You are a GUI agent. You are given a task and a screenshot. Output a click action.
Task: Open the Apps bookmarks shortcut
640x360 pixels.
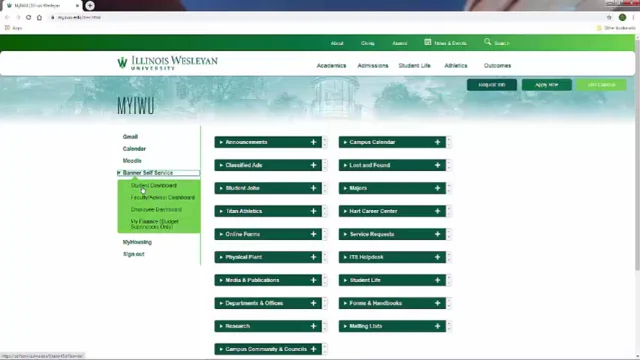tap(13, 28)
